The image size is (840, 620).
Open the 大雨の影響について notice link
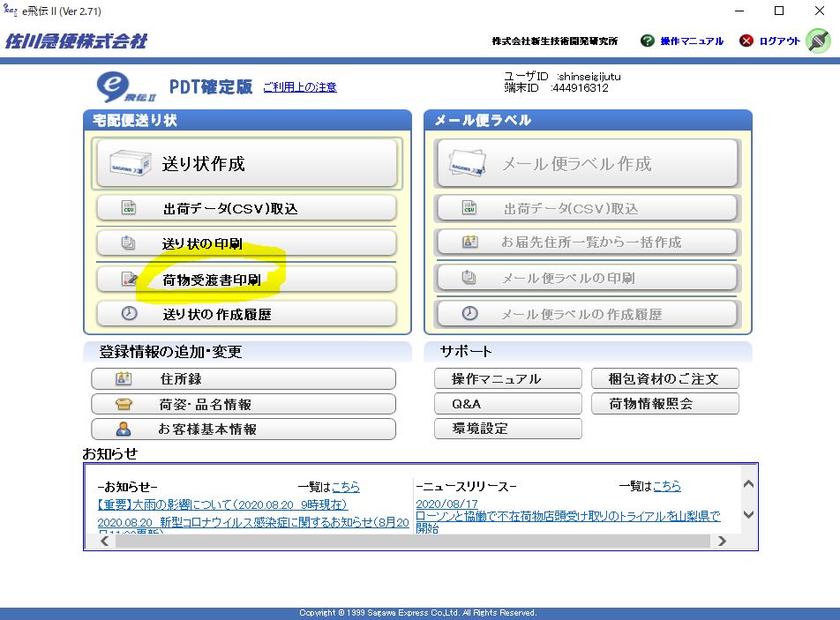pyautogui.click(x=222, y=504)
